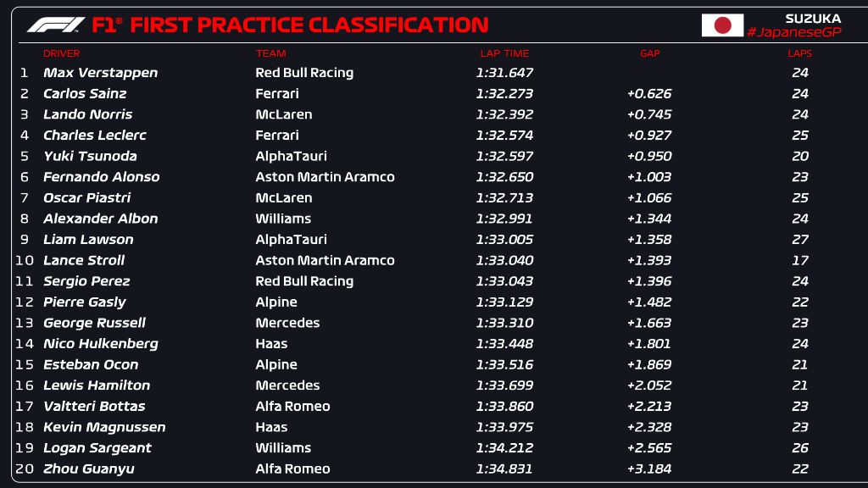Select the Max Verstappen driver name

point(100,73)
